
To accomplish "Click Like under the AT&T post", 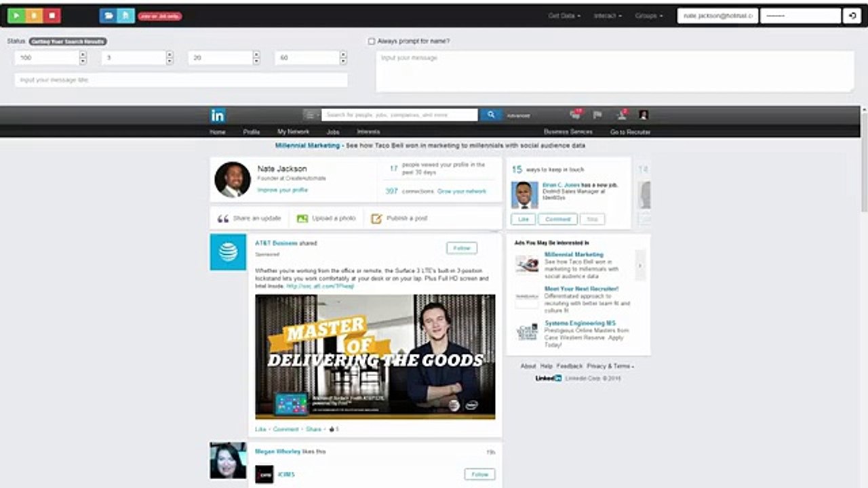I will coord(260,430).
